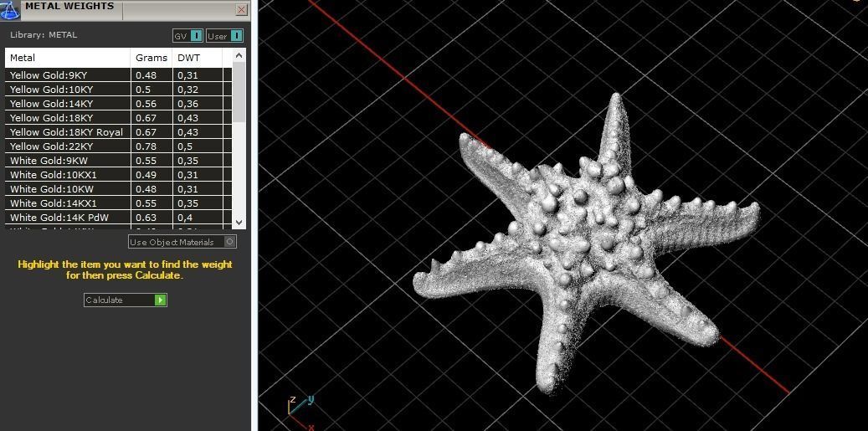Click DWT value 0,5 for 22KY
The height and width of the screenshot is (431, 868).
pyautogui.click(x=185, y=146)
